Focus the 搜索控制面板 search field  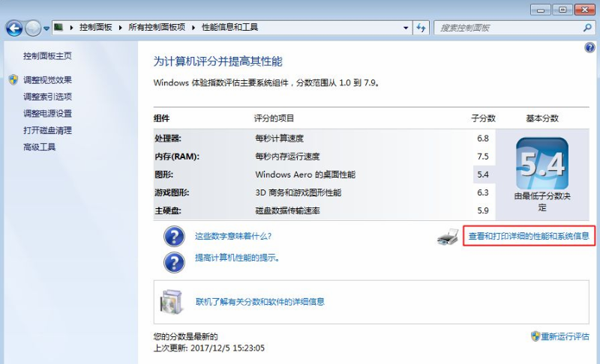pos(506,28)
